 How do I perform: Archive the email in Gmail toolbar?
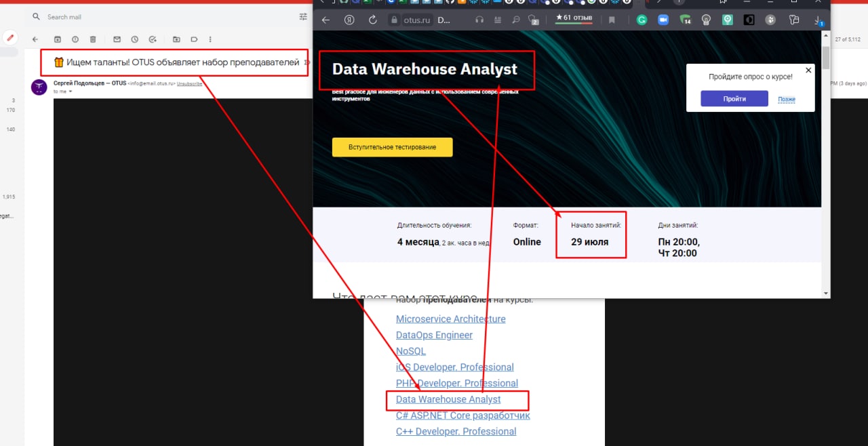pos(57,39)
